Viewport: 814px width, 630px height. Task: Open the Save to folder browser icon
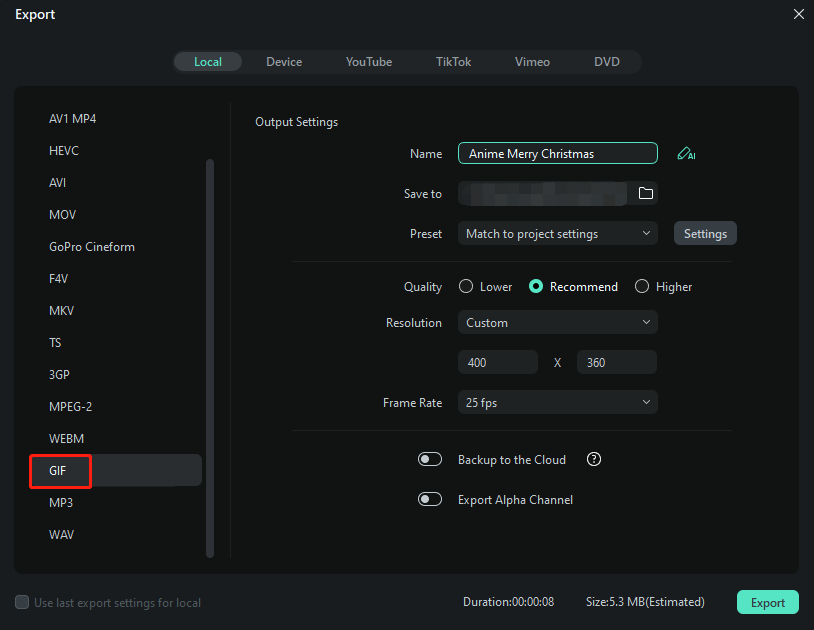click(x=645, y=194)
